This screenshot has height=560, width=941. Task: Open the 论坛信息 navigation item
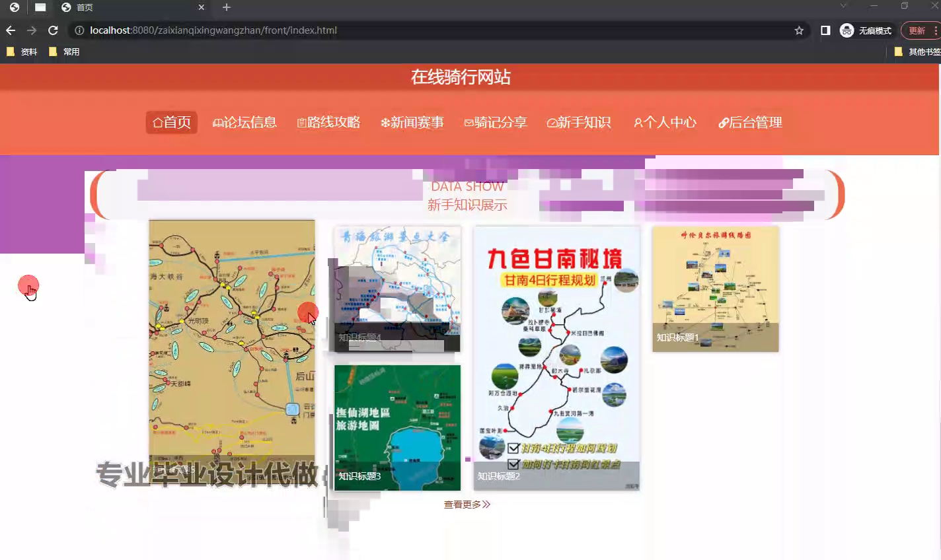click(245, 122)
